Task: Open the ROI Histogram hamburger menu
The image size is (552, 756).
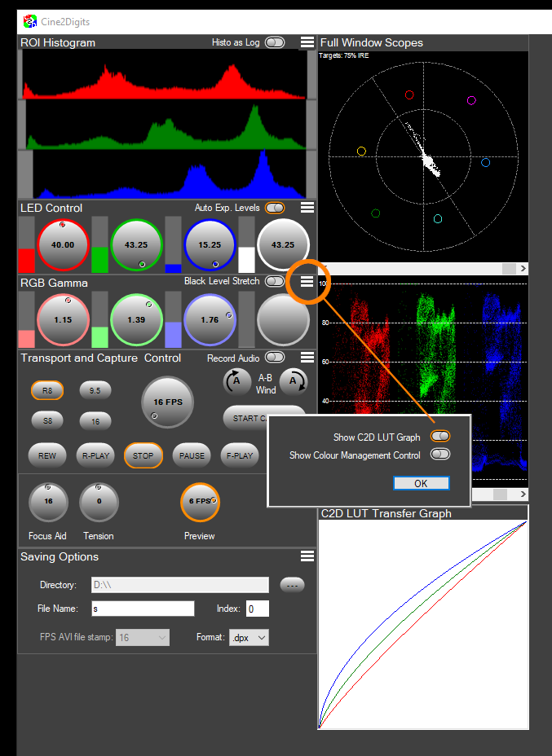Action: coord(307,42)
